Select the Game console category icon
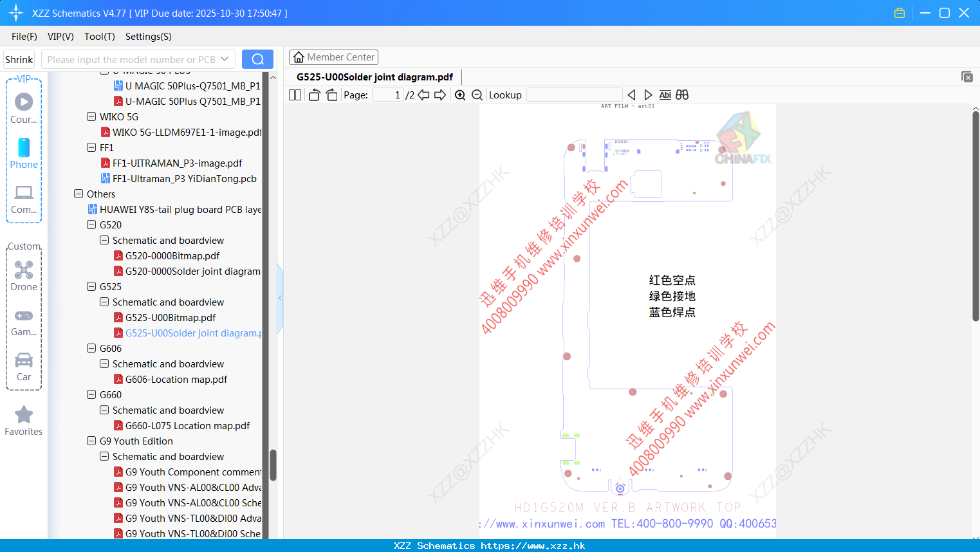Image resolution: width=980 pixels, height=552 pixels. point(24,322)
